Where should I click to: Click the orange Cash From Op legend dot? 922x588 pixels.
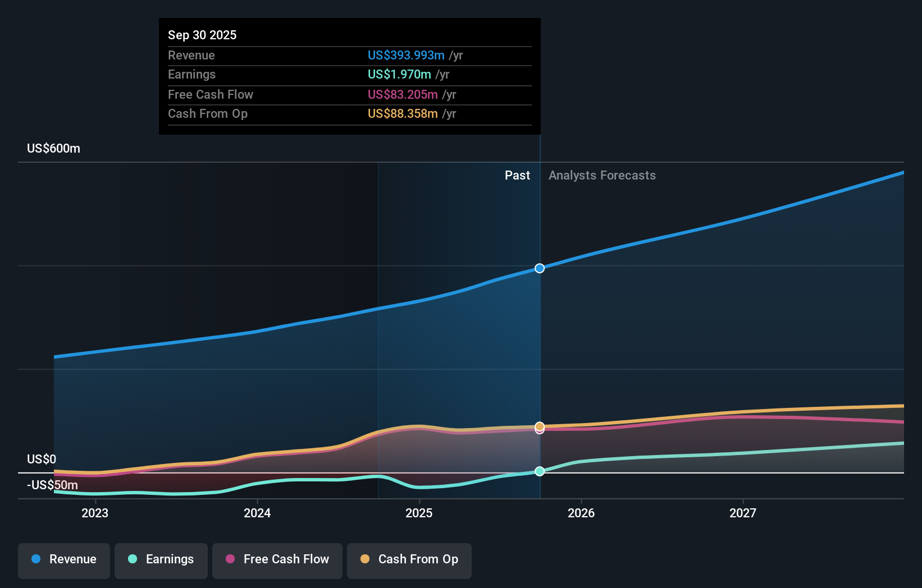pos(365,559)
